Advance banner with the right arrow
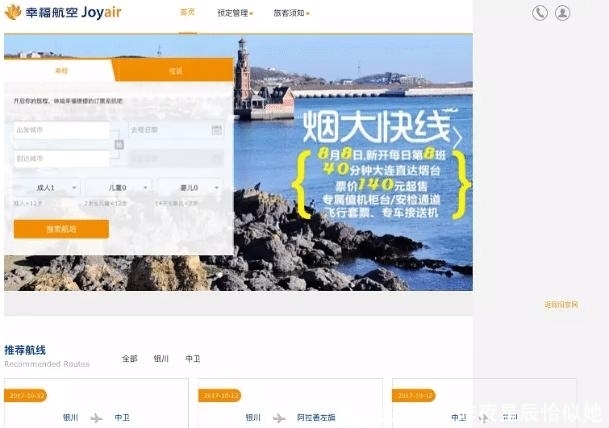This screenshot has height=428, width=609. tap(458, 138)
